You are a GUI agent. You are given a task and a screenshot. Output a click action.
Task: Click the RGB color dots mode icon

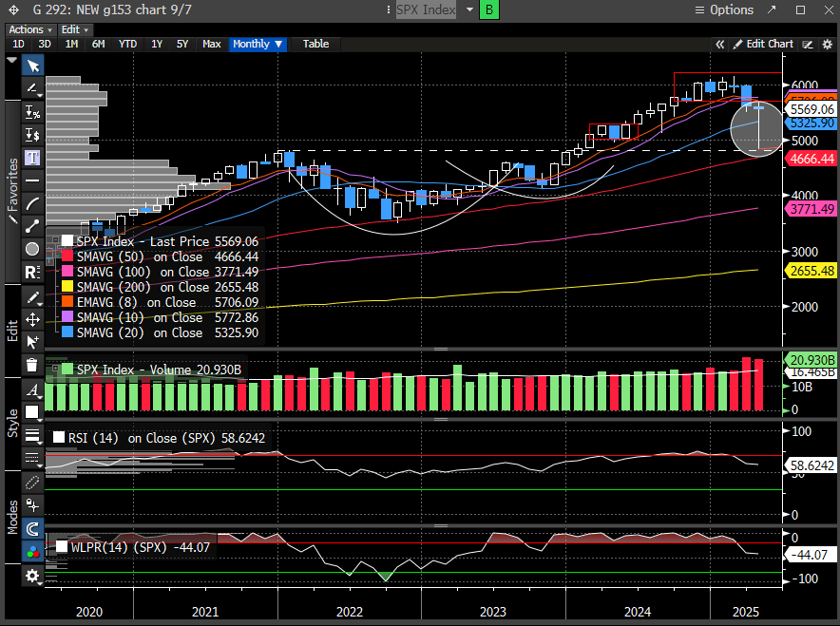coord(32,552)
